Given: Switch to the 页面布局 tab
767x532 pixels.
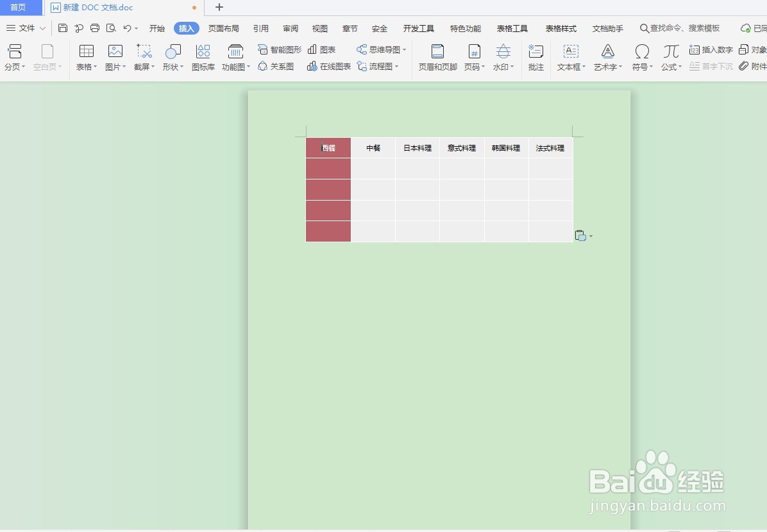Looking at the screenshot, I should coord(224,28).
